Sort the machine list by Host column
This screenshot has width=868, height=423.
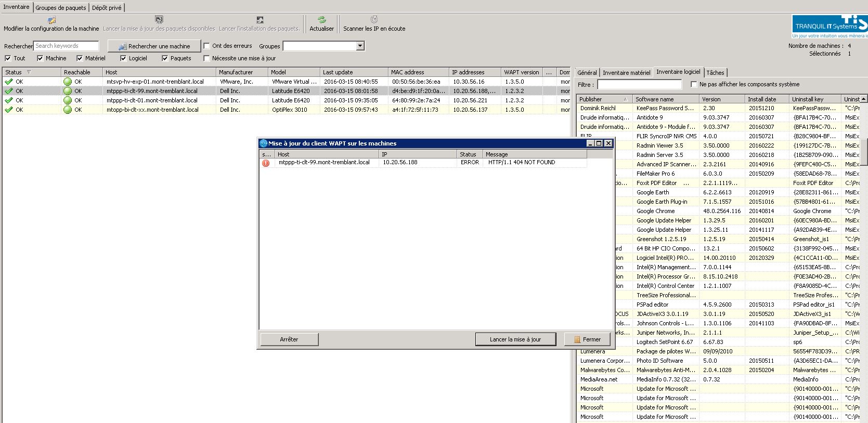pyautogui.click(x=159, y=72)
